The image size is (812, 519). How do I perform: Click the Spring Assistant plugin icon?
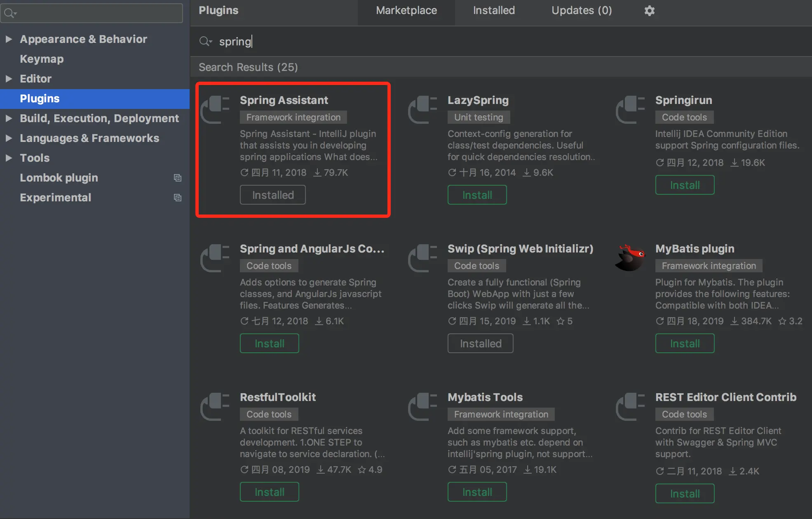(x=215, y=109)
